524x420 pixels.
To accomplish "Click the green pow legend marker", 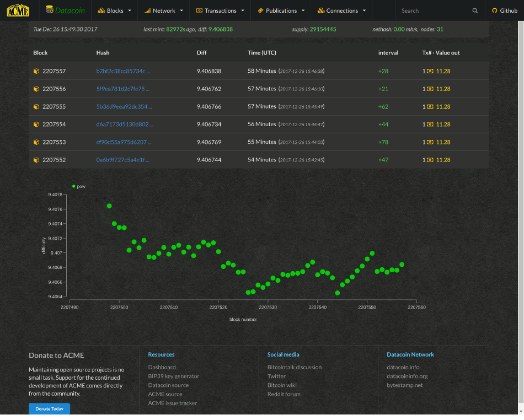I will (73, 186).
